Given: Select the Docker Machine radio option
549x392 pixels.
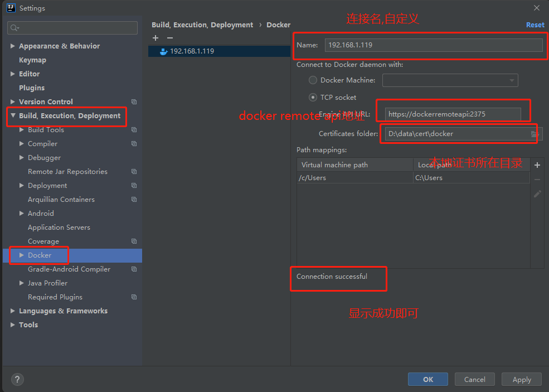Looking at the screenshot, I should tap(313, 80).
